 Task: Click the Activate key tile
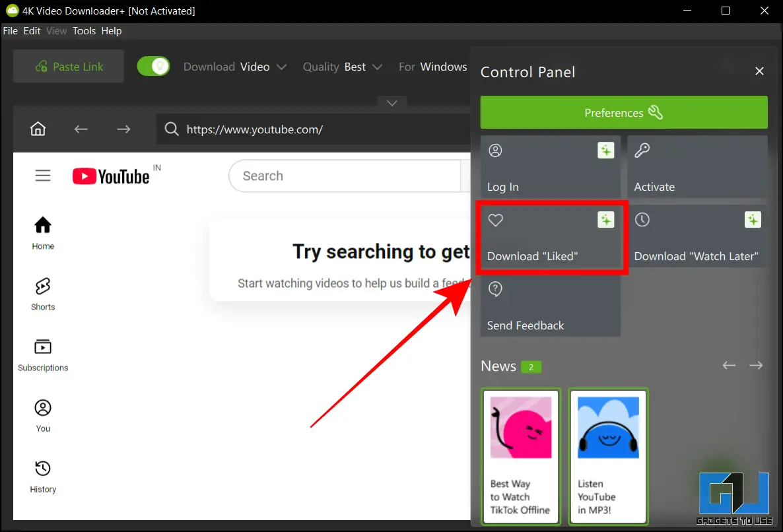coord(697,167)
